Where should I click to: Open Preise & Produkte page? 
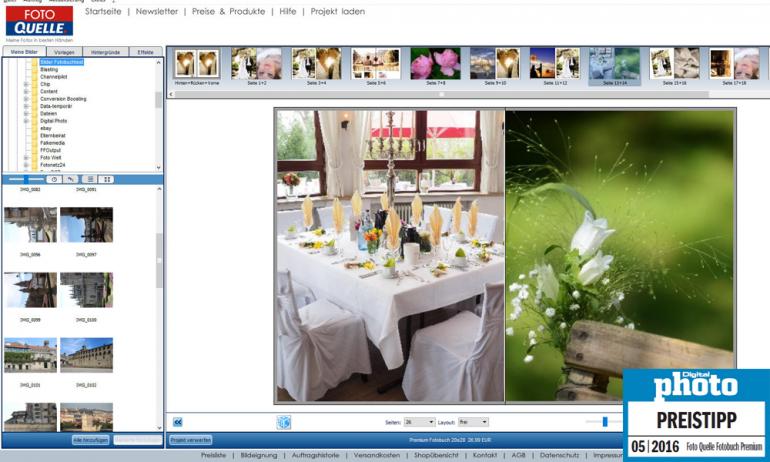(228, 11)
